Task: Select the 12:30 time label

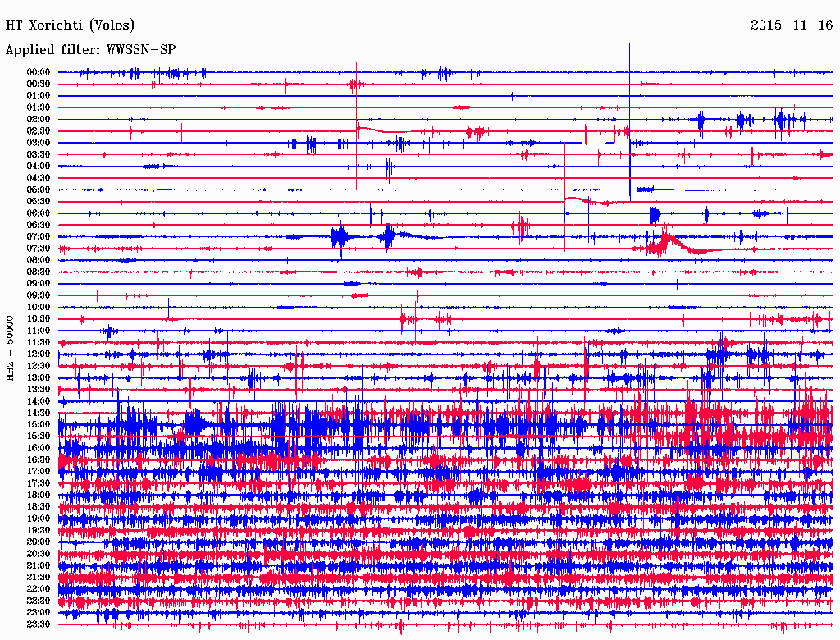Action: point(39,366)
